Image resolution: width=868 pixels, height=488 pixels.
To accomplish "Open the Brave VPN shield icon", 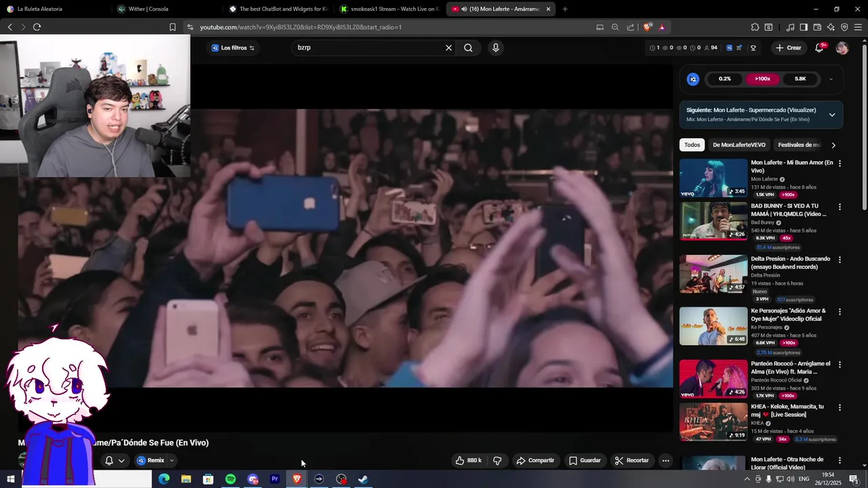I will click(844, 27).
